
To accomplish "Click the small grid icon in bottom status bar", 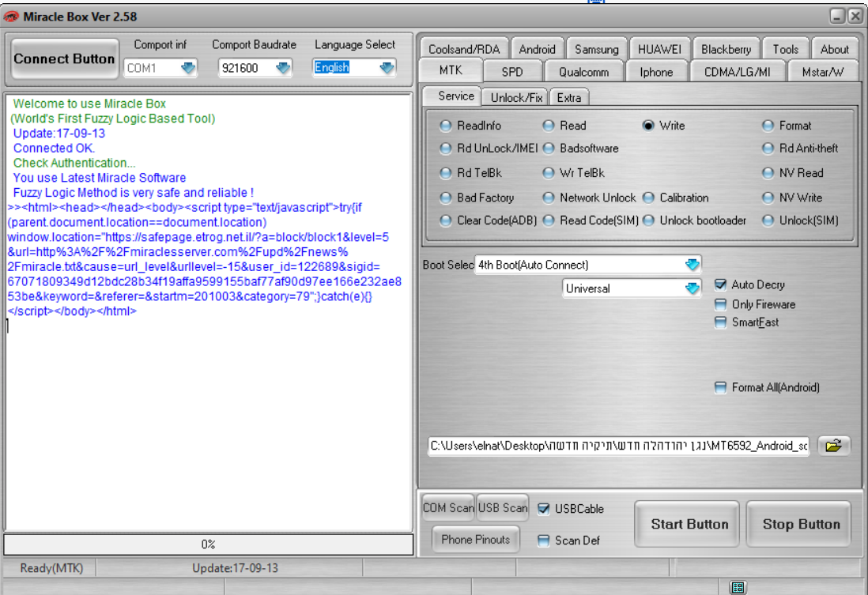I will pos(738,587).
